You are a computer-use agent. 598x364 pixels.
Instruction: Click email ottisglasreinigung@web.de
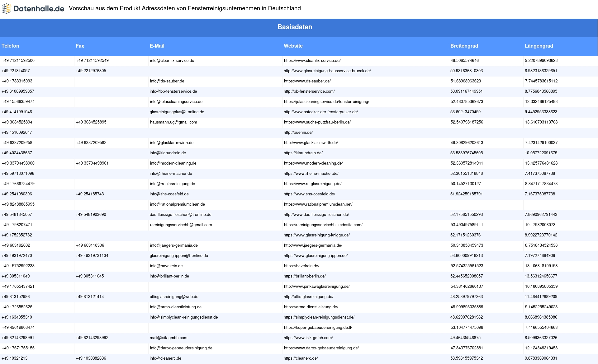tap(174, 297)
